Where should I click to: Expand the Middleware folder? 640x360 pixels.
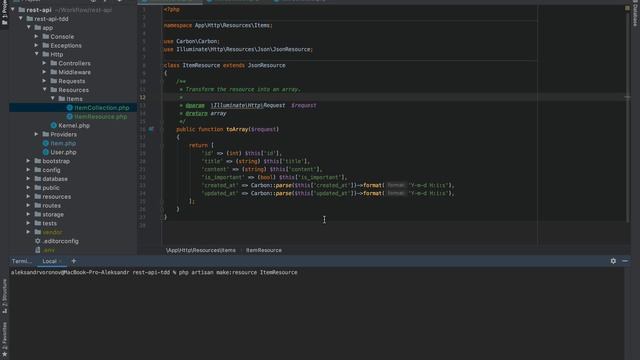pos(44,72)
